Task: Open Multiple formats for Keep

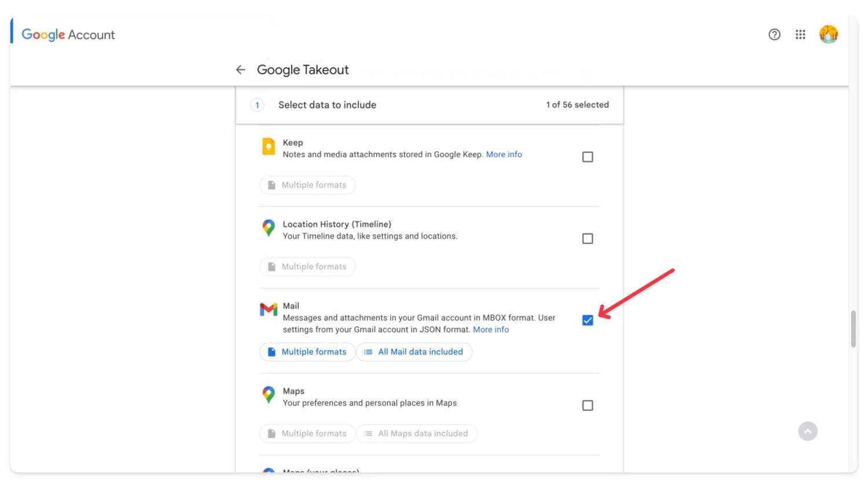Action: [307, 185]
